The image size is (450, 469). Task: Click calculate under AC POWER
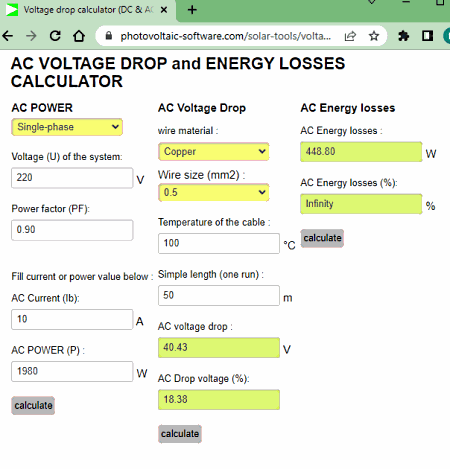(x=33, y=405)
